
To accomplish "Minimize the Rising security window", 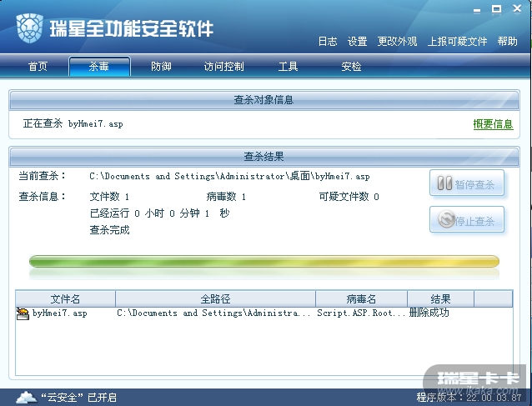I will click(x=477, y=10).
